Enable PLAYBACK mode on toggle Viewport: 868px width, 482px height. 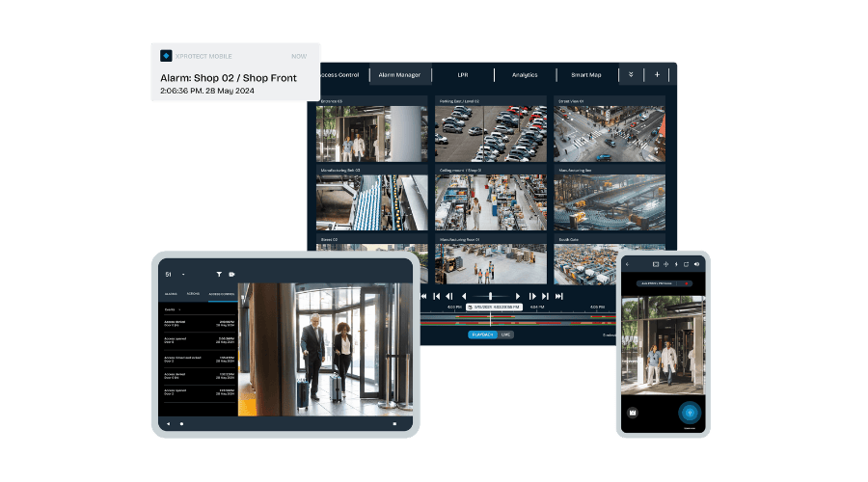click(482, 335)
